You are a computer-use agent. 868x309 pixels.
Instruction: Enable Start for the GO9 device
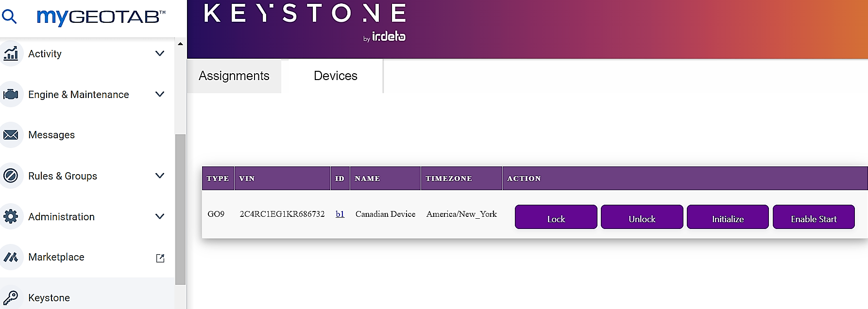[x=814, y=217]
